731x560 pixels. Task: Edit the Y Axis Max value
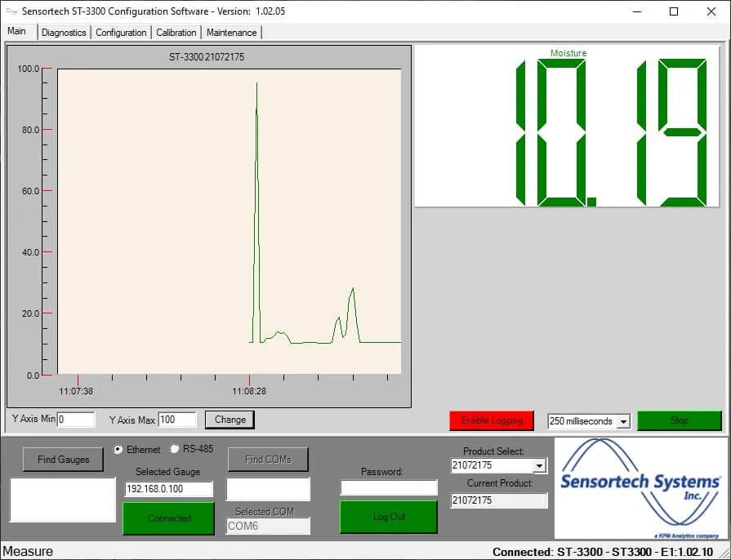(x=176, y=419)
